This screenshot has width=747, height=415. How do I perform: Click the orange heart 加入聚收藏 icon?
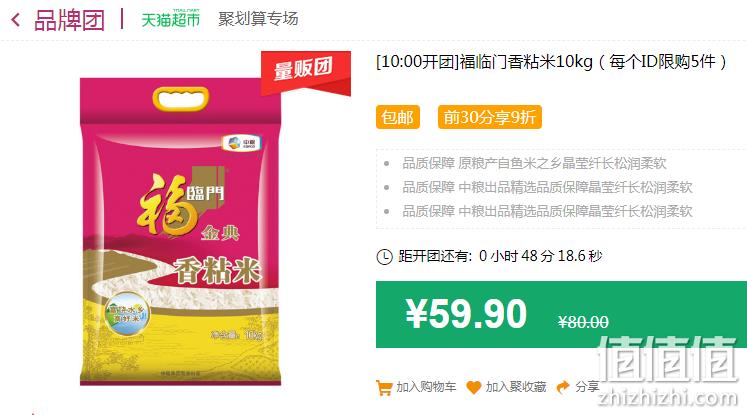pyautogui.click(x=474, y=387)
